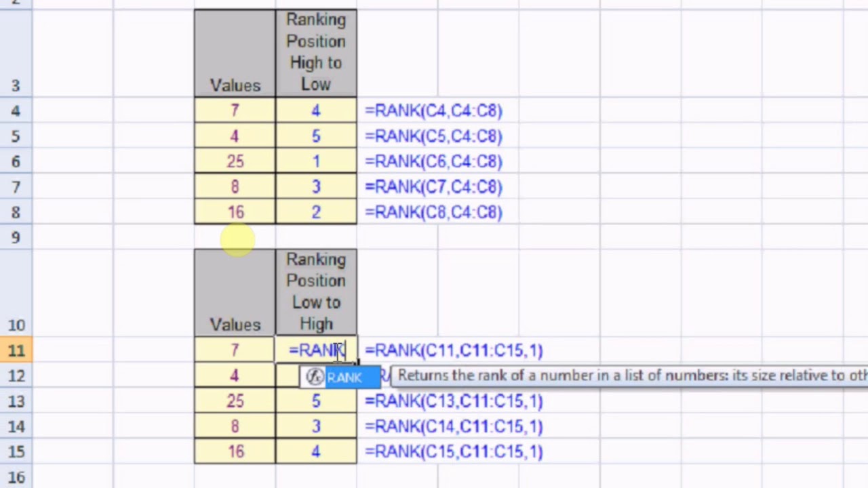Click the Values header in row 10
Image resolution: width=868 pixels, height=488 pixels.
click(235, 293)
